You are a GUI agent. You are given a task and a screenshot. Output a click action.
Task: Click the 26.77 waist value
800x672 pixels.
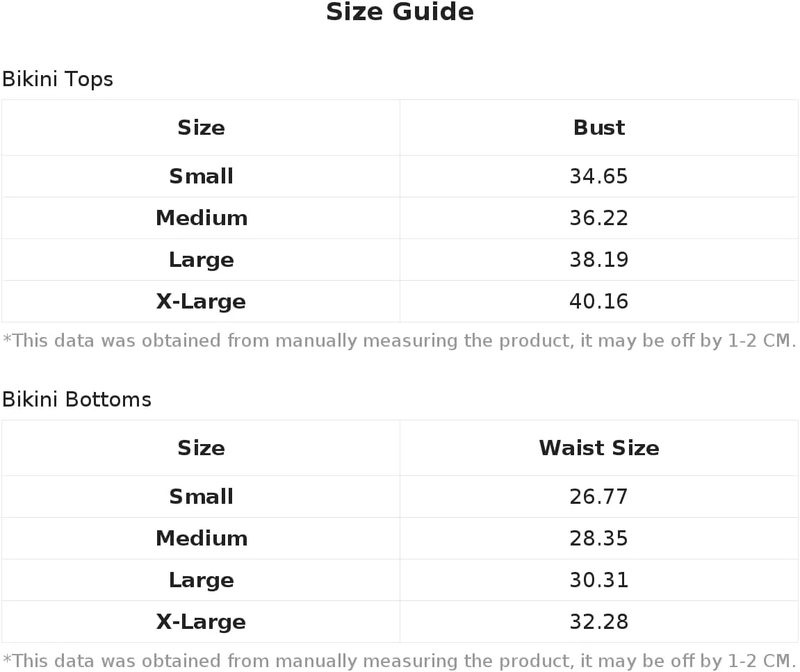pos(599,496)
